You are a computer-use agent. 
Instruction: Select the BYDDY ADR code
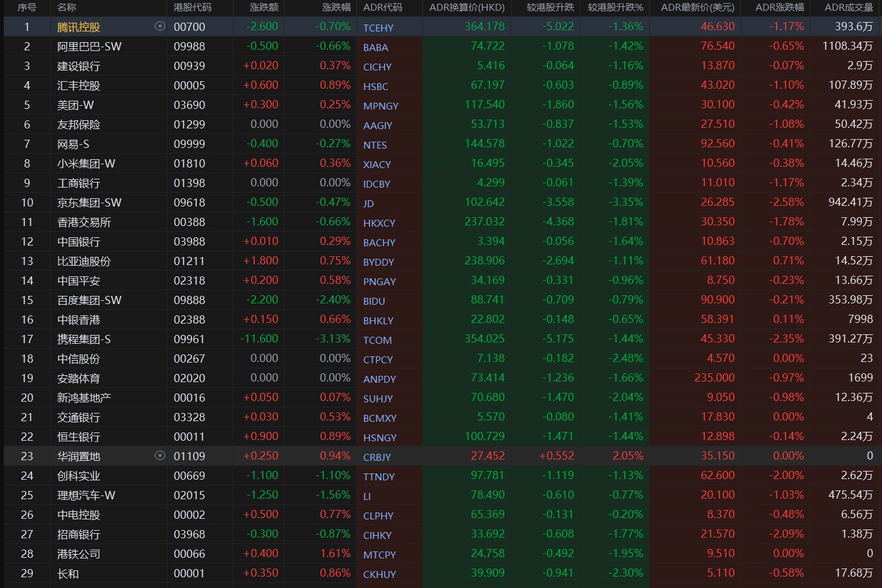pyautogui.click(x=378, y=262)
